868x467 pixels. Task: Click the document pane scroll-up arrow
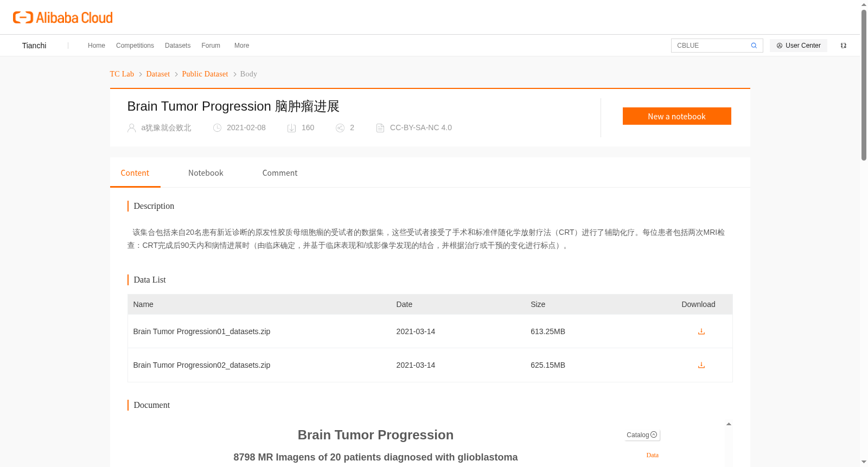729,424
